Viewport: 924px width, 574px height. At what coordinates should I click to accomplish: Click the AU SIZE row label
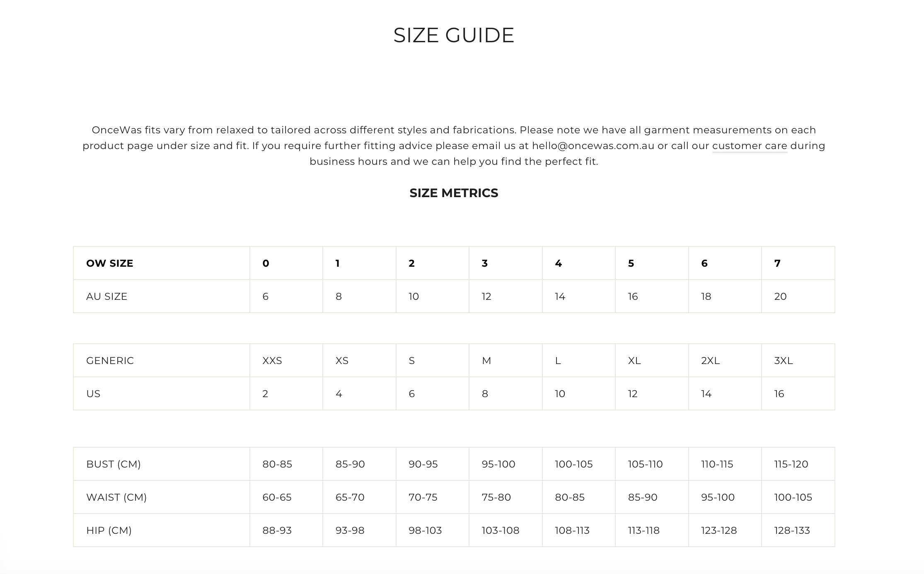tap(106, 297)
